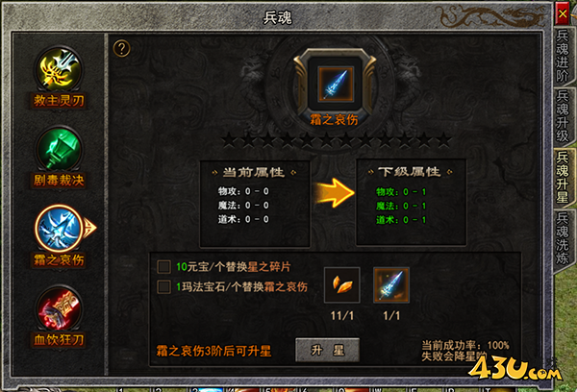Select the blue 霜之哀伤 sidebar icon
Image resolution: width=577 pixels, height=392 pixels.
tap(59, 229)
